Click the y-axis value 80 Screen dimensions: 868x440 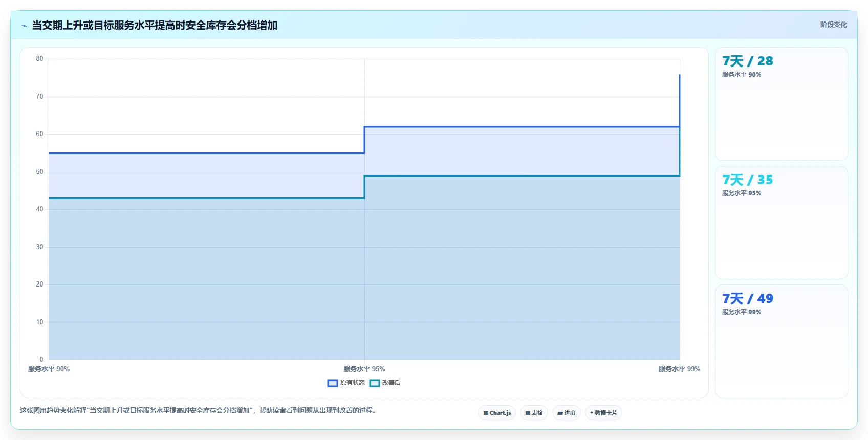[x=39, y=59]
